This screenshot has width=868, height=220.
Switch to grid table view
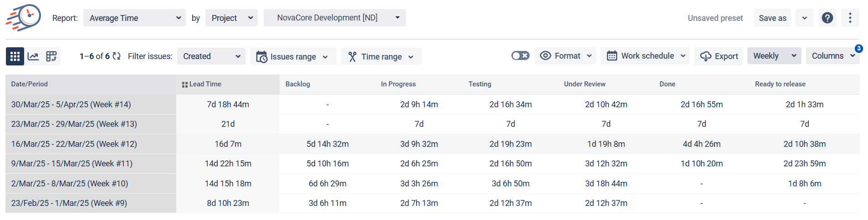pyautogui.click(x=15, y=56)
